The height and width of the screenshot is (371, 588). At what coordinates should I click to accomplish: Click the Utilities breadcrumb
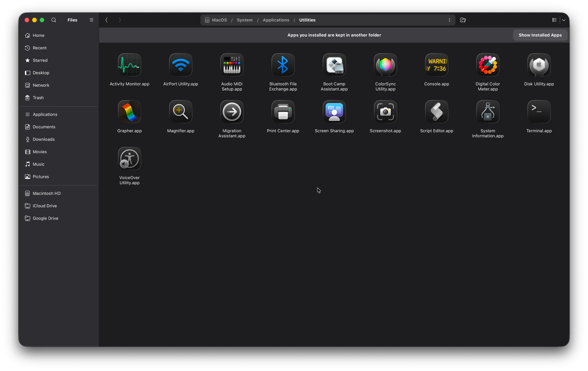(307, 20)
